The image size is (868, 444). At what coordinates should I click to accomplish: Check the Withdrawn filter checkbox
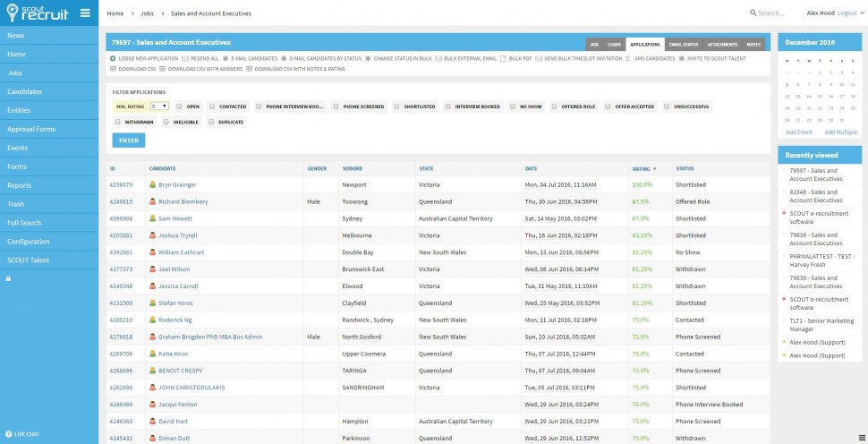pyautogui.click(x=117, y=122)
